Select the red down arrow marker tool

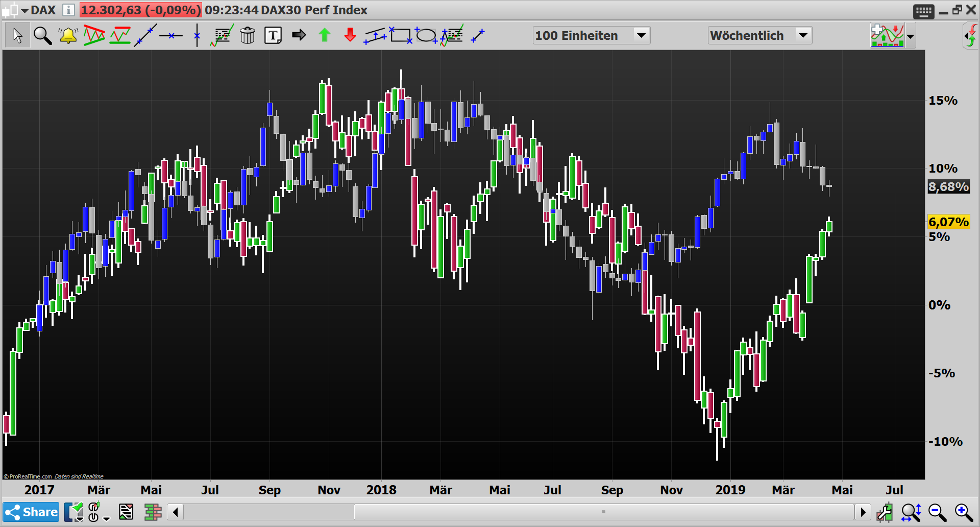(350, 35)
